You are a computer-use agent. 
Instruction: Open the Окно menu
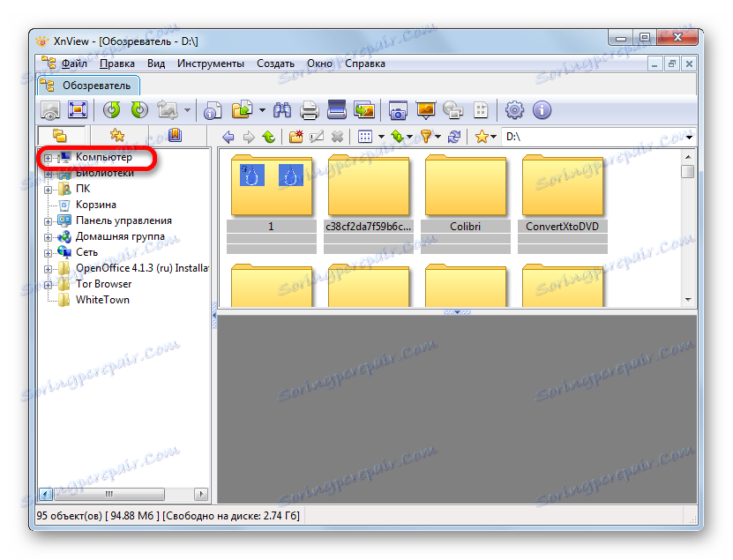320,63
